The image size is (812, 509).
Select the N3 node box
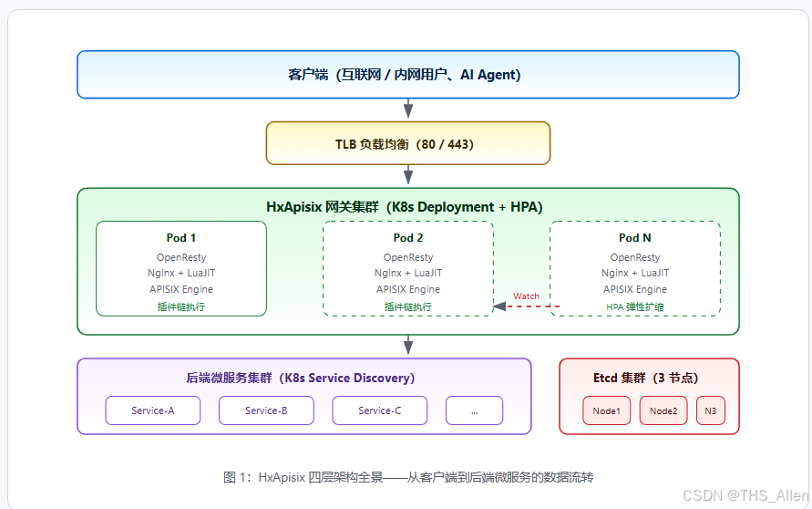coord(711,410)
